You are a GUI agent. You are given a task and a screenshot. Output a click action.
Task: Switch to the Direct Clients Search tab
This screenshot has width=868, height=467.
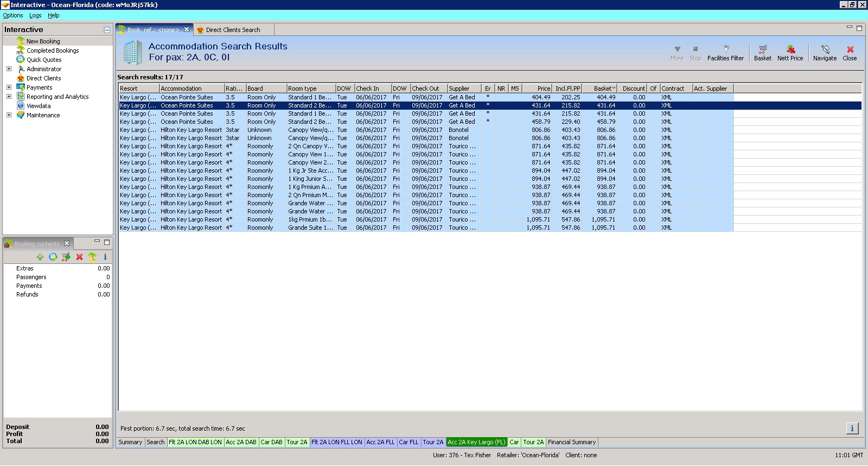(232, 30)
